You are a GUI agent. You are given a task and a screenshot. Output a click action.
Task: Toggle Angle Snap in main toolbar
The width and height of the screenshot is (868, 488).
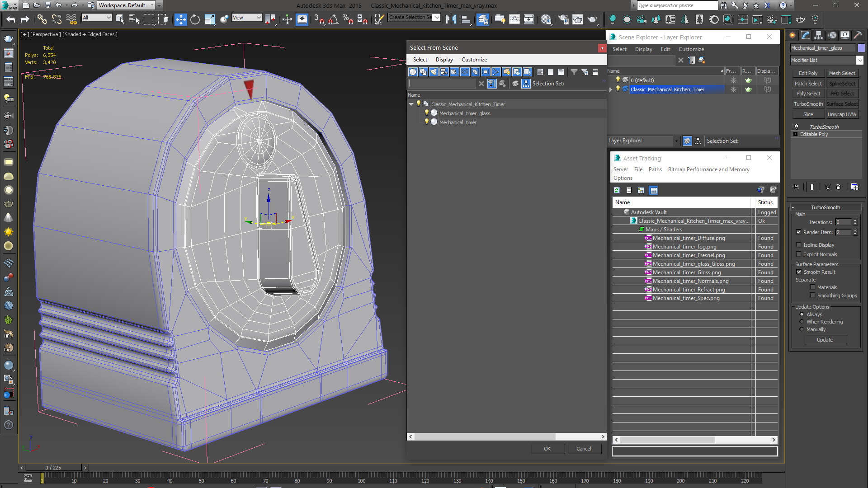(334, 19)
